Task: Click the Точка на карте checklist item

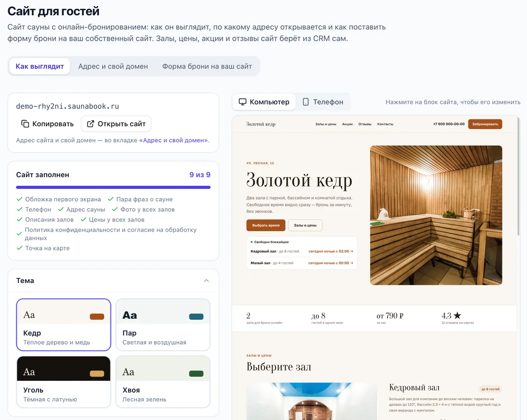Action: click(x=43, y=248)
